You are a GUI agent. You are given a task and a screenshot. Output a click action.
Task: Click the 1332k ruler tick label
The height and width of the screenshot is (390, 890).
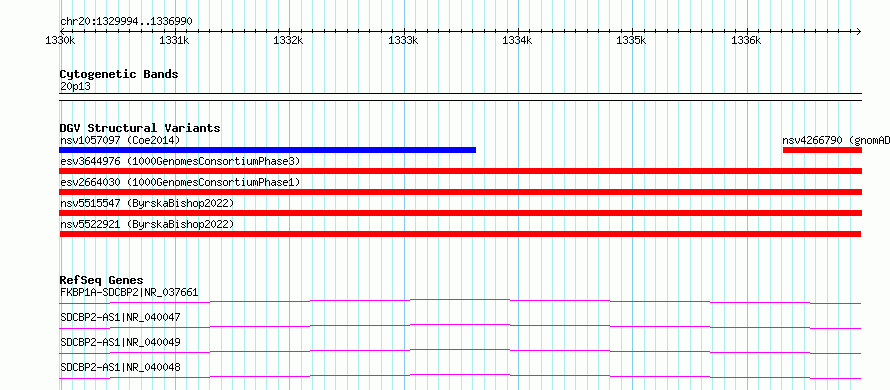[288, 40]
